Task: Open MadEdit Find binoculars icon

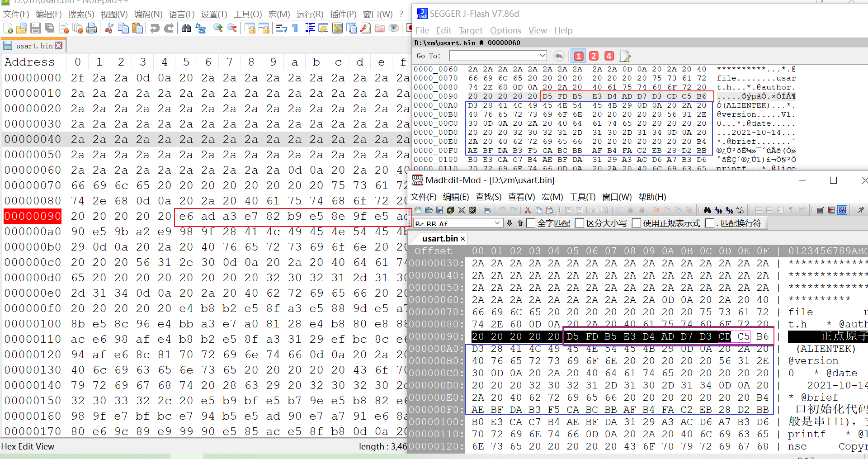Action: coord(707,210)
